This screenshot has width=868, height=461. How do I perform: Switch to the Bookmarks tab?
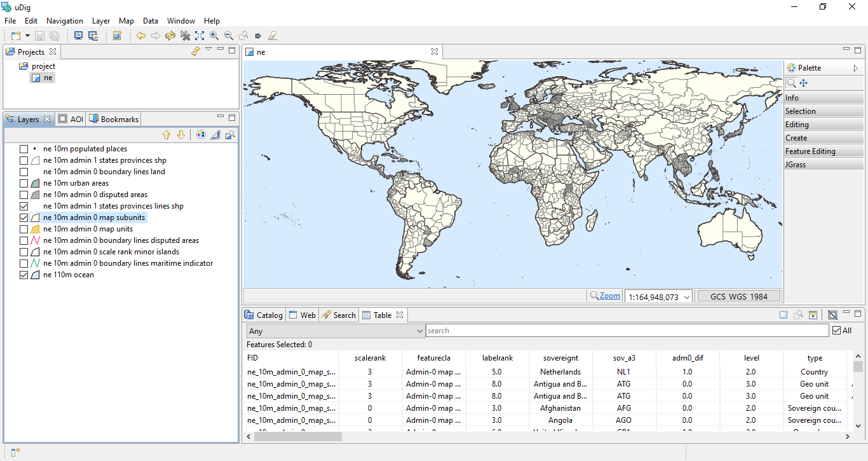[113, 119]
